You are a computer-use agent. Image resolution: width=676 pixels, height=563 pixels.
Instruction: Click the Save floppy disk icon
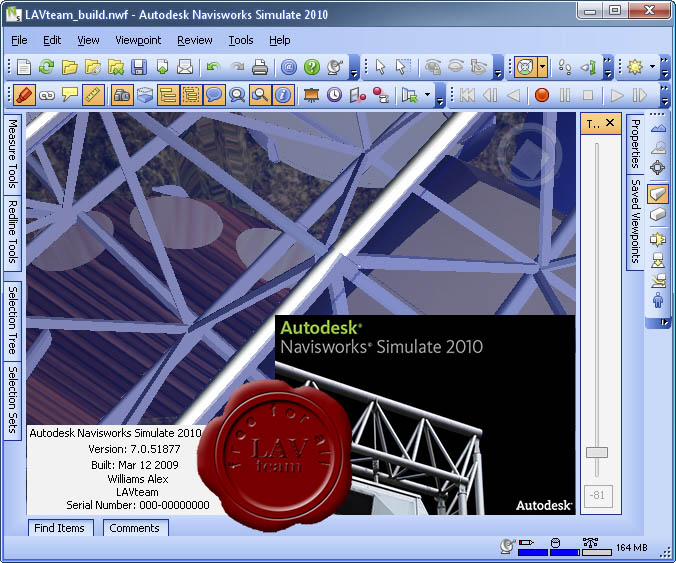click(x=139, y=67)
